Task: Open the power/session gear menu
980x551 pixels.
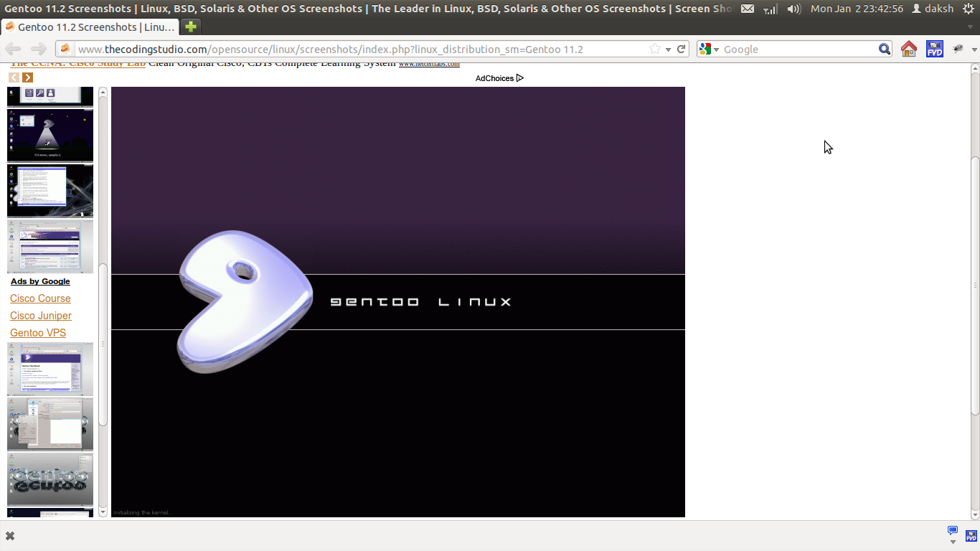Action: pos(969,9)
